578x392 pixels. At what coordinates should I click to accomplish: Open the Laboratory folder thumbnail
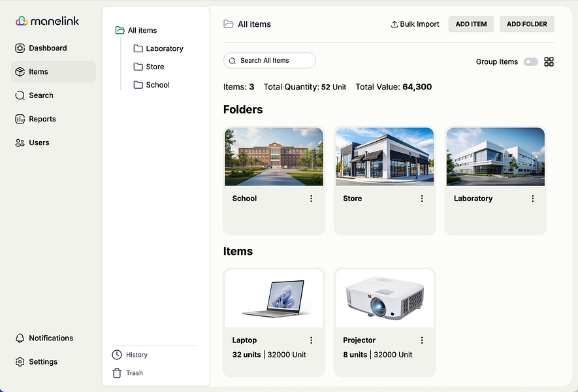click(x=496, y=156)
